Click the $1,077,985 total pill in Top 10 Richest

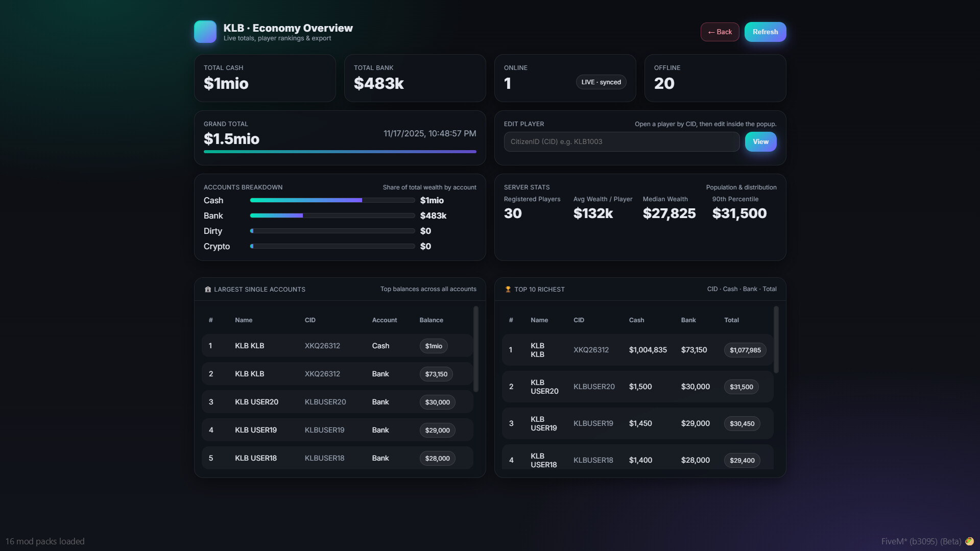(x=745, y=350)
